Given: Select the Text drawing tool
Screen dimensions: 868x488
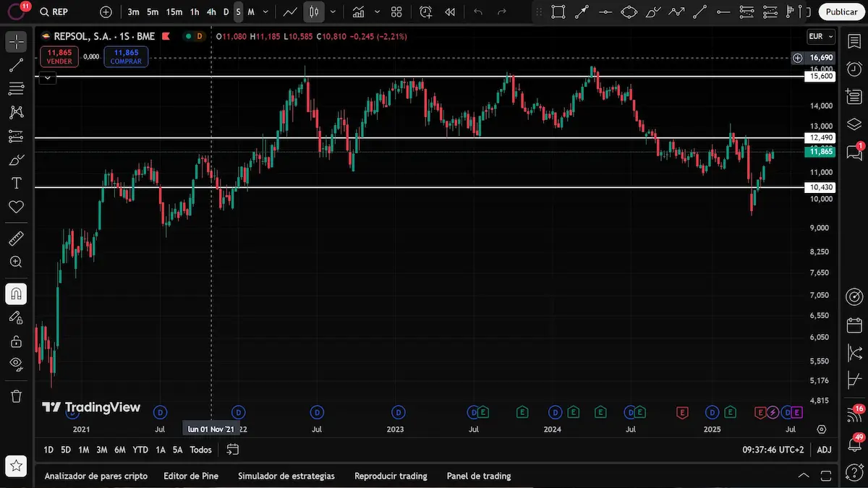Looking at the screenshot, I should [16, 184].
